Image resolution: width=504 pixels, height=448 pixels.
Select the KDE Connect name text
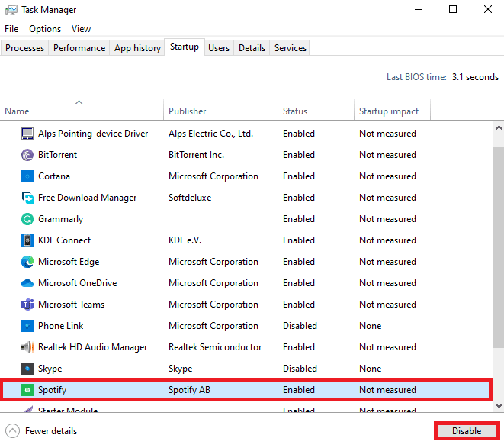pos(64,240)
